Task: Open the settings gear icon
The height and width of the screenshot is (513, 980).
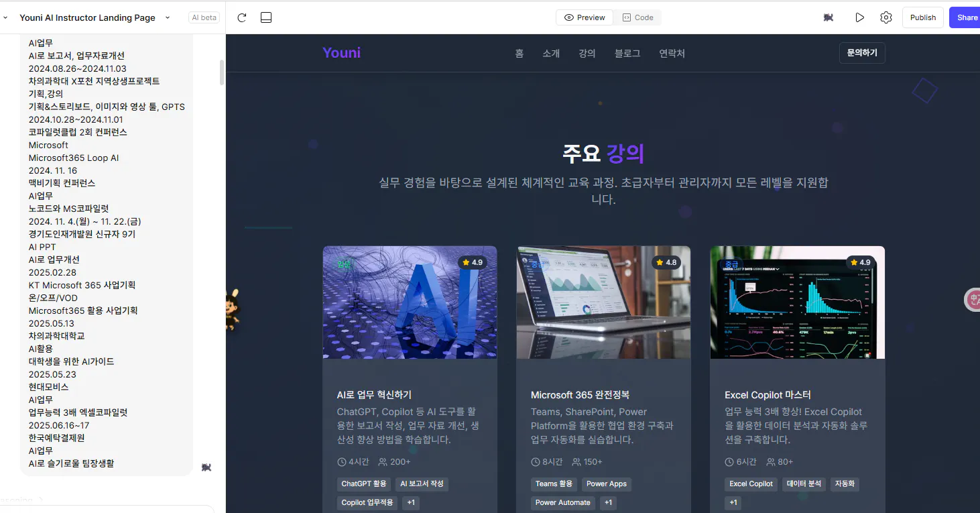Action: [885, 17]
